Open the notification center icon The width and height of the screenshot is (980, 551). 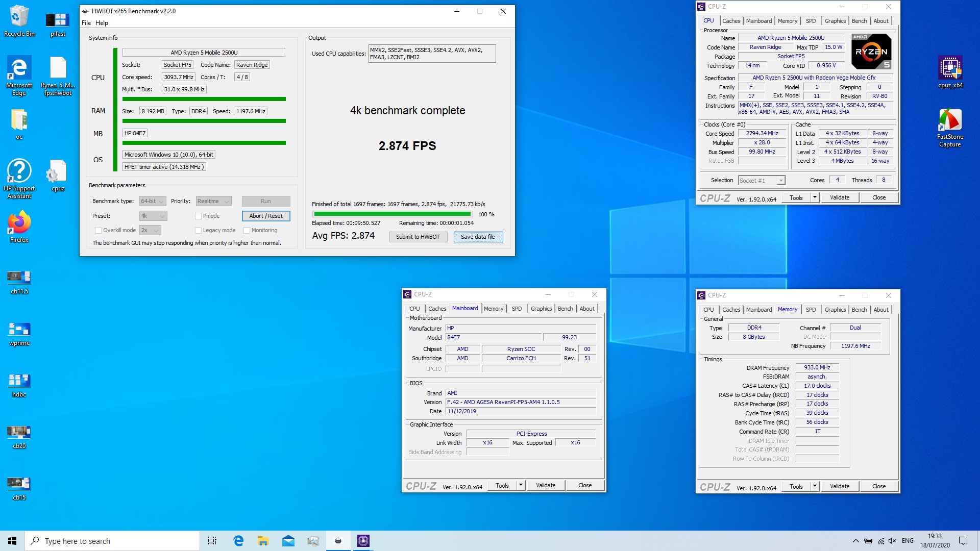(x=963, y=541)
